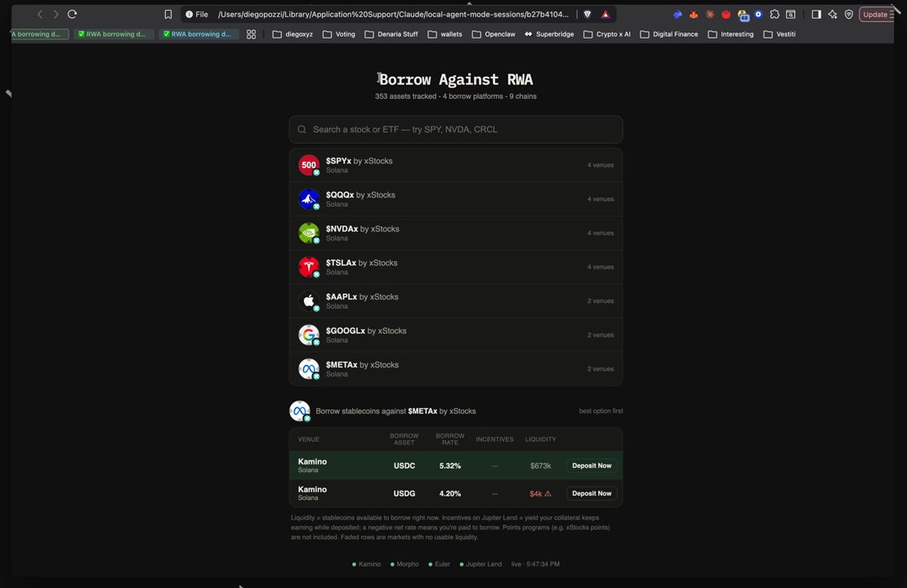Screen dimensions: 907x588
Task: Switch to the second RWA borrowing tab
Action: coord(112,34)
